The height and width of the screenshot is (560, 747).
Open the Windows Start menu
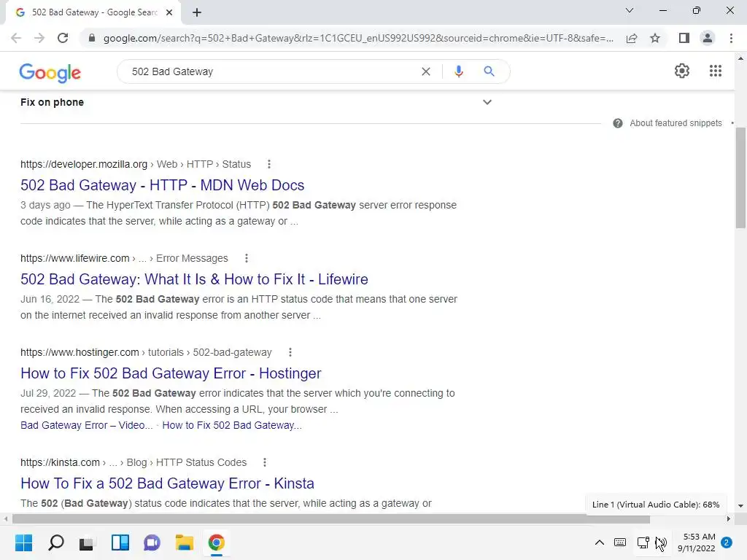tap(23, 542)
